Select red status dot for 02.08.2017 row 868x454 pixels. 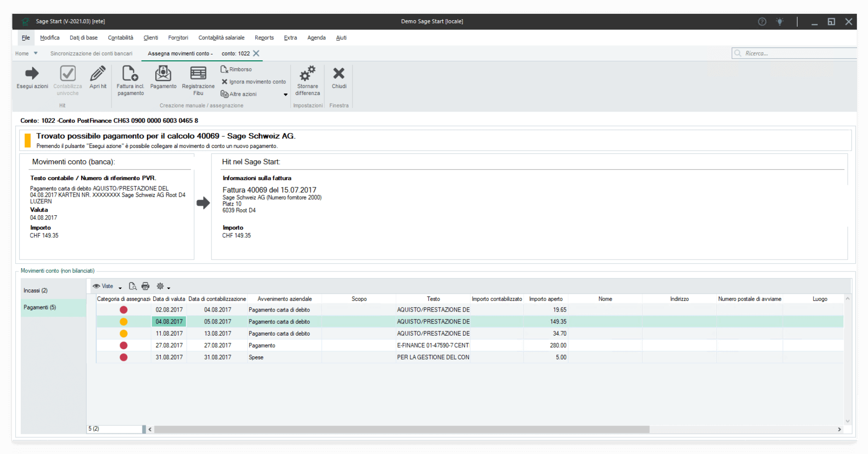click(123, 310)
